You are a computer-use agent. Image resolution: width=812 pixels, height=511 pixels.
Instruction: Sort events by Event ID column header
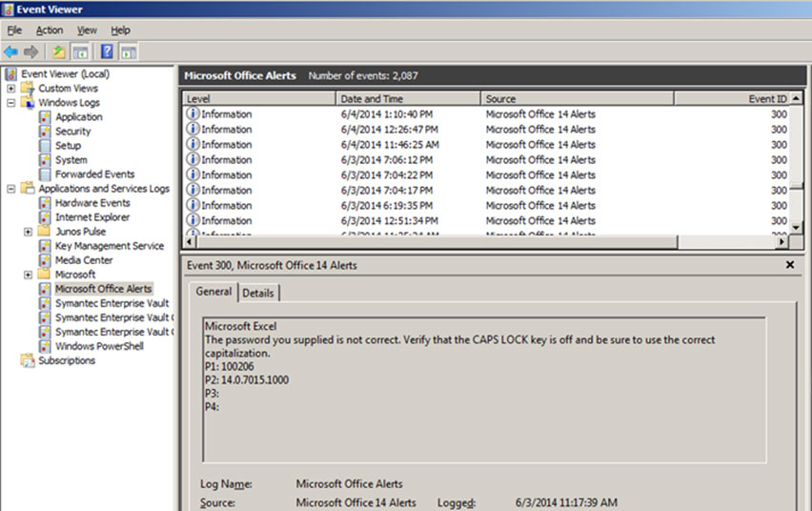[x=732, y=98]
